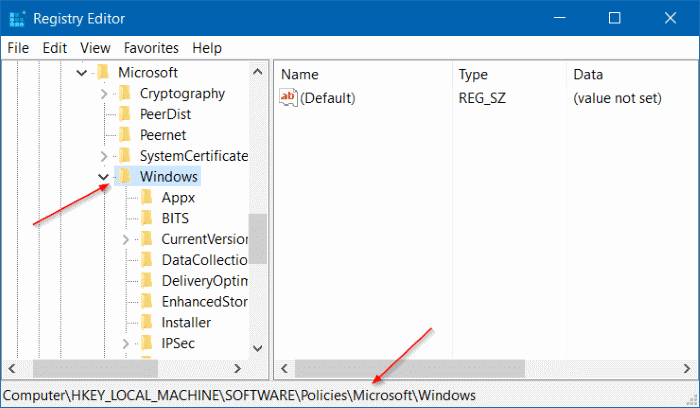Collapse the Microsoft key

point(82,72)
